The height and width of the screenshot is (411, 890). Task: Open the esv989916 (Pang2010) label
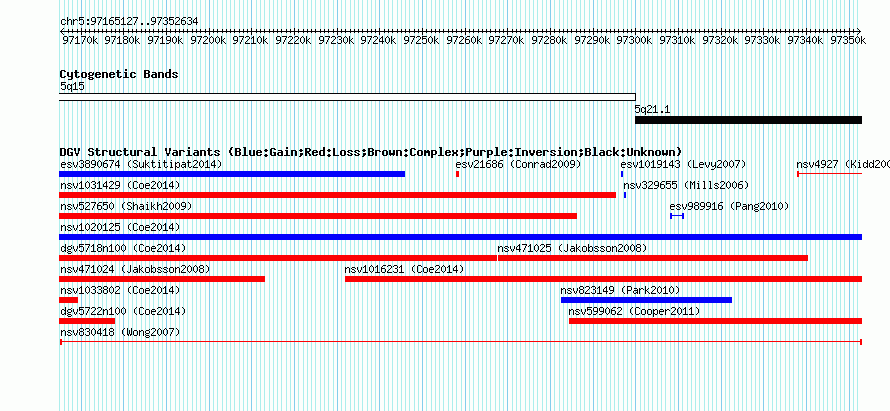coord(729,207)
